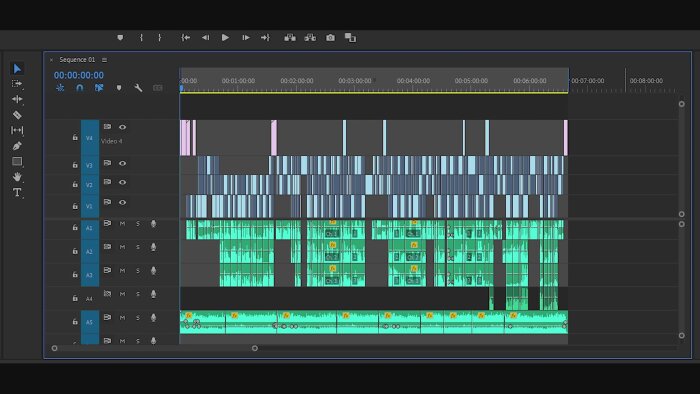Mute audio track A2
700x394 pixels.
(122, 247)
